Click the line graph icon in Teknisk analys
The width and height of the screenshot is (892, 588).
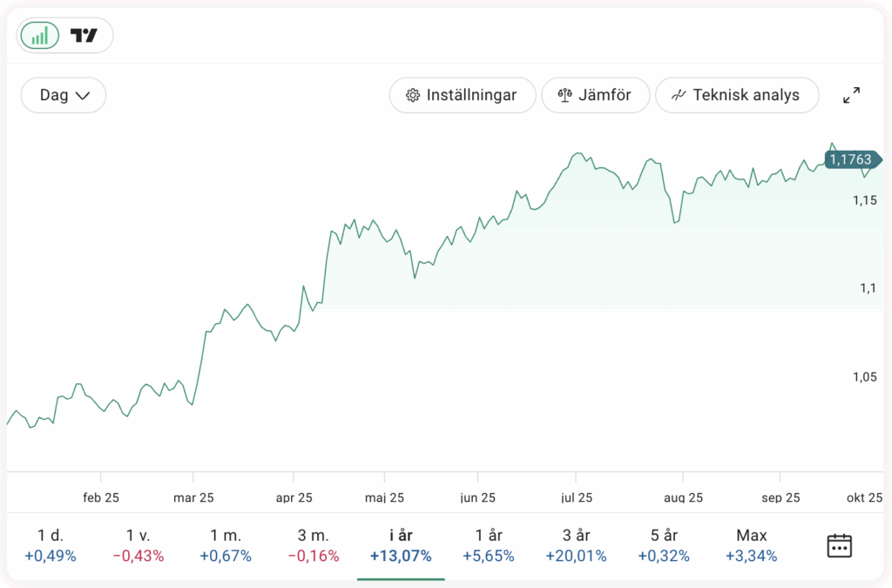[x=679, y=95]
